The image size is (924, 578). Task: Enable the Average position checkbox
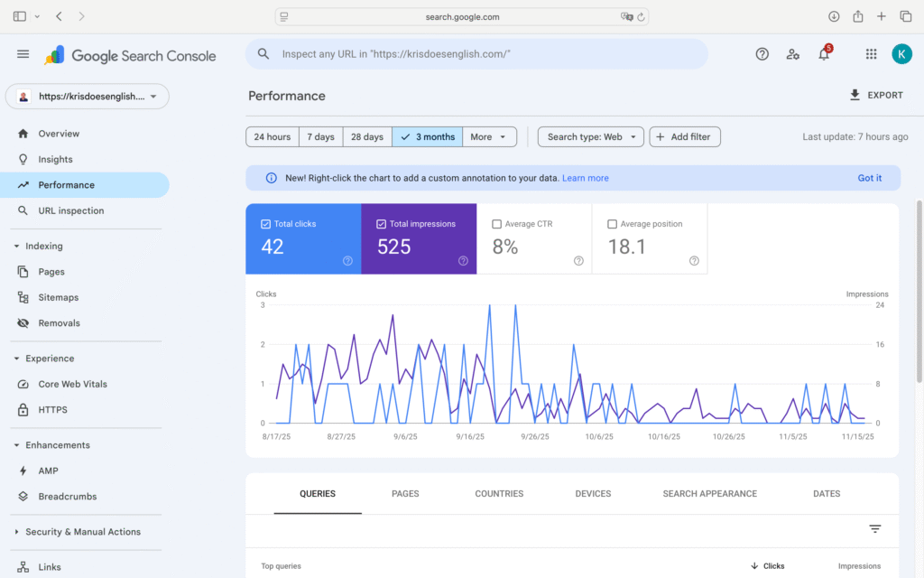[613, 224]
